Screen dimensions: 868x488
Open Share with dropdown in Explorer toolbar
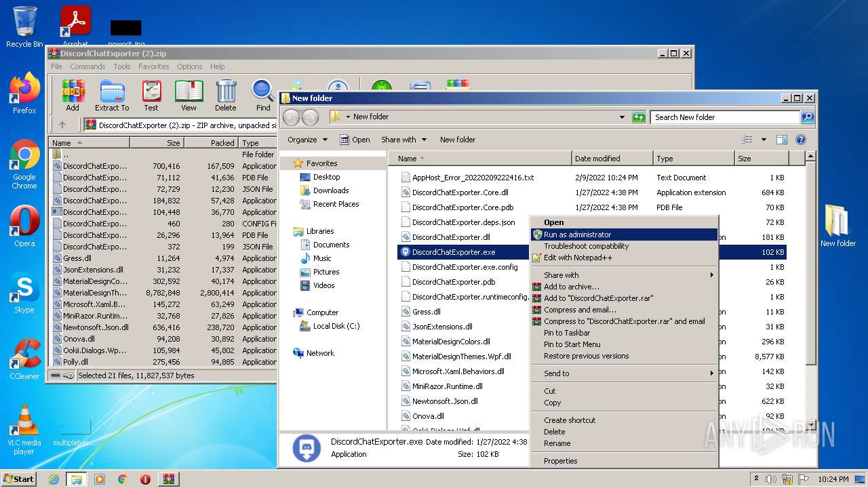click(404, 140)
